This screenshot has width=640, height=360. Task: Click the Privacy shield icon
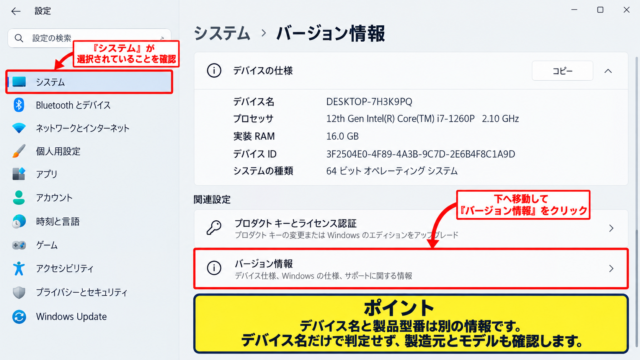coord(19,292)
